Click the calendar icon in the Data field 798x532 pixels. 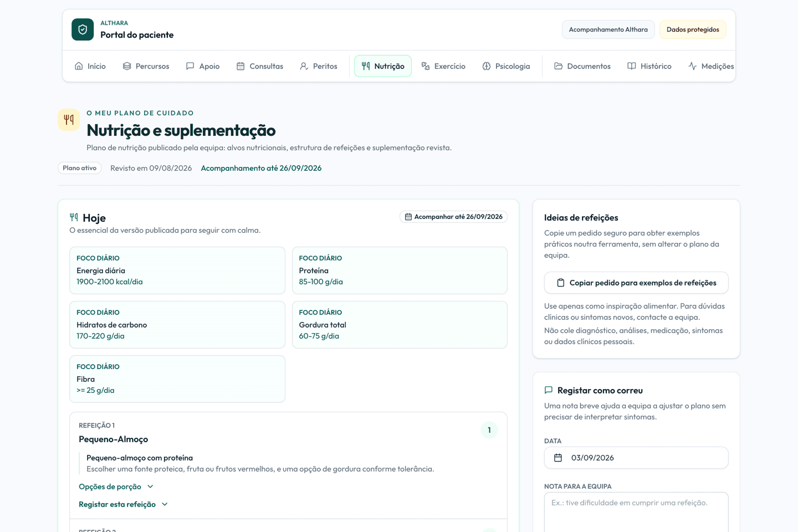point(558,458)
